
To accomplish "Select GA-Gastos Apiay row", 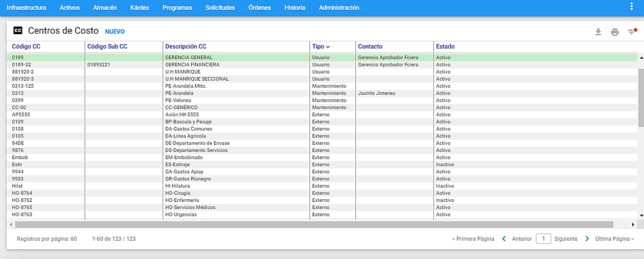I will (322, 172).
